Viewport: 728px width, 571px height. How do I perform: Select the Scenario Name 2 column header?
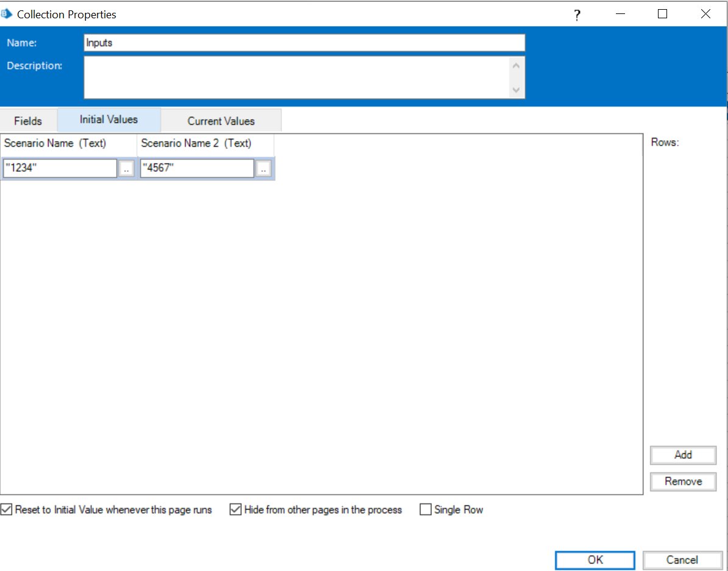tap(195, 143)
